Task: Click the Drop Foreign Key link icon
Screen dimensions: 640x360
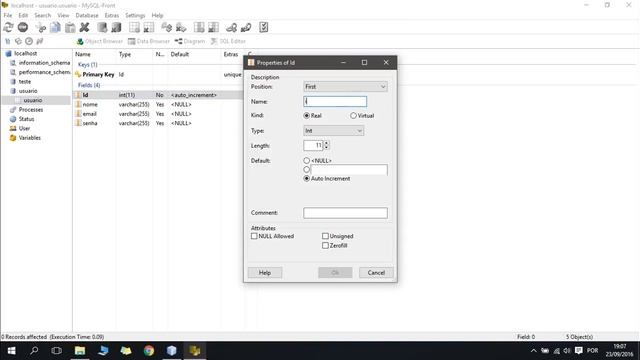Action: (x=246, y=27)
